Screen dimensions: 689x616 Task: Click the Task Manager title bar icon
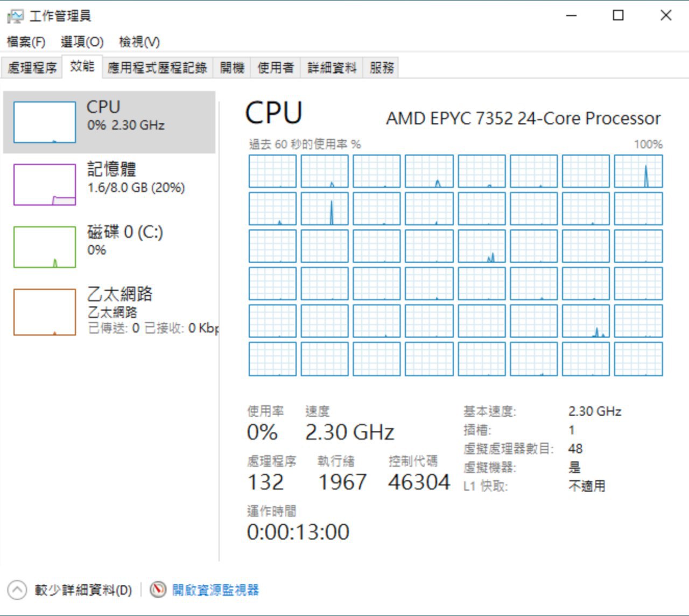15,16
